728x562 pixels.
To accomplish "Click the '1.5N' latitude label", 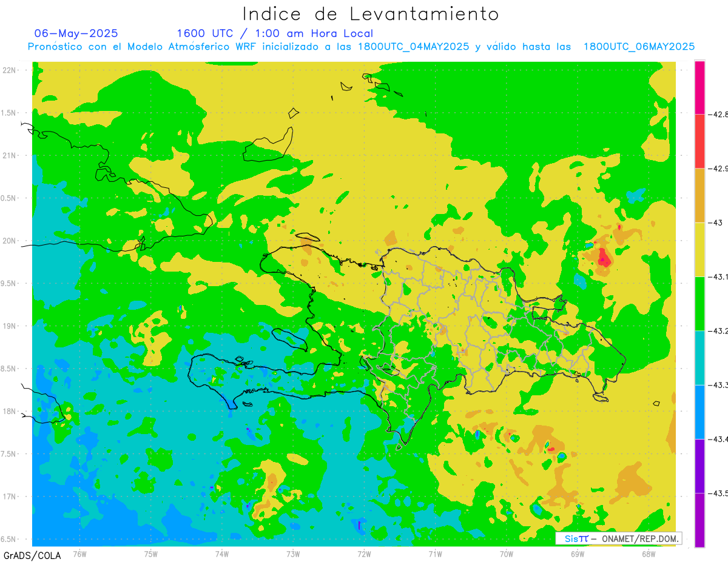I will [x=9, y=113].
